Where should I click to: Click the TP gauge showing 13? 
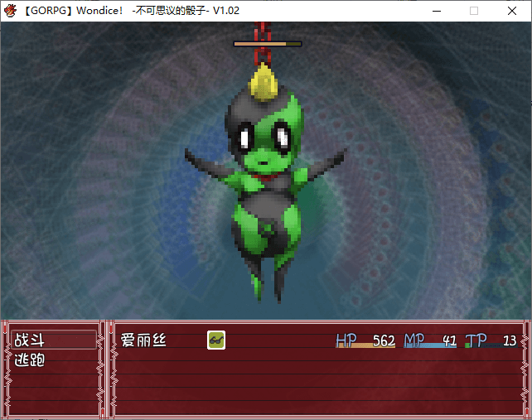pyautogui.click(x=491, y=346)
